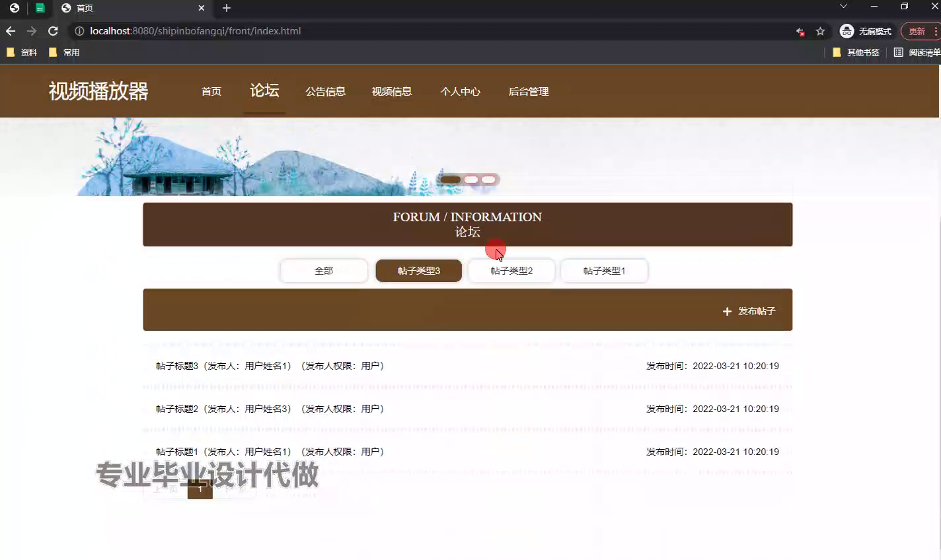Filter posts by 全部
This screenshot has width=941, height=560.
coord(324,271)
